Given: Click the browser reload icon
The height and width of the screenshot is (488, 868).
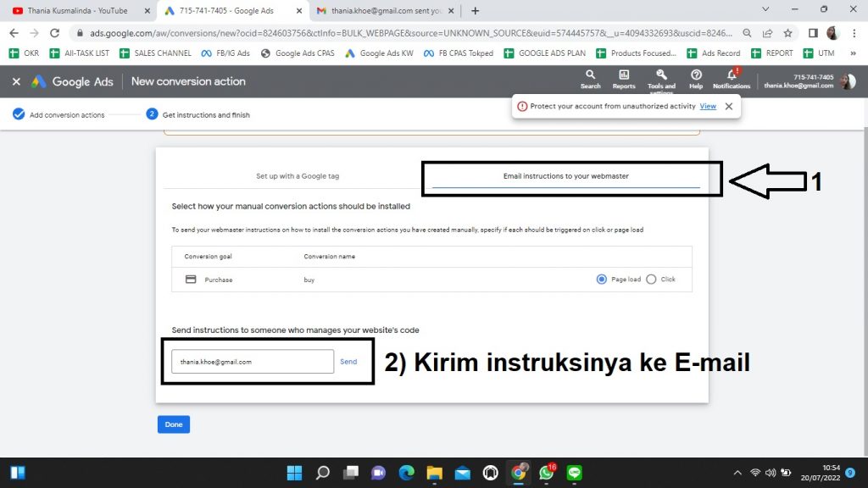Looking at the screenshot, I should point(55,33).
